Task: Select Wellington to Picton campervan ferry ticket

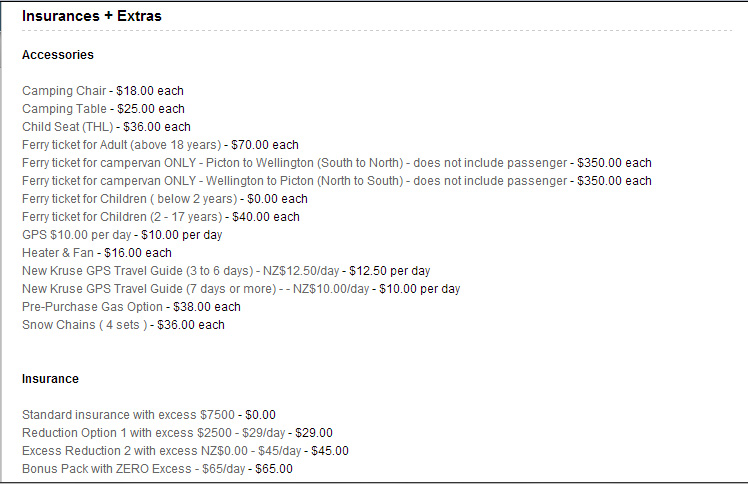Action: (x=294, y=181)
